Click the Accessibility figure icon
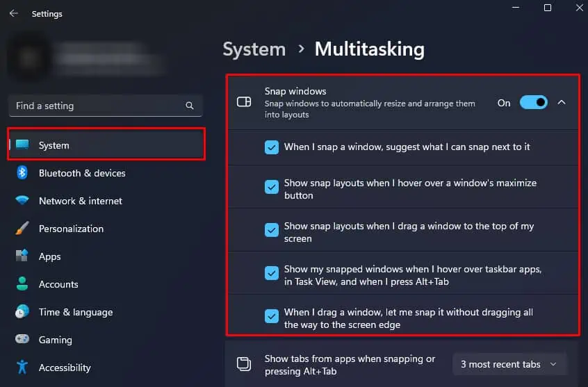This screenshot has height=387, width=588. pyautogui.click(x=22, y=367)
